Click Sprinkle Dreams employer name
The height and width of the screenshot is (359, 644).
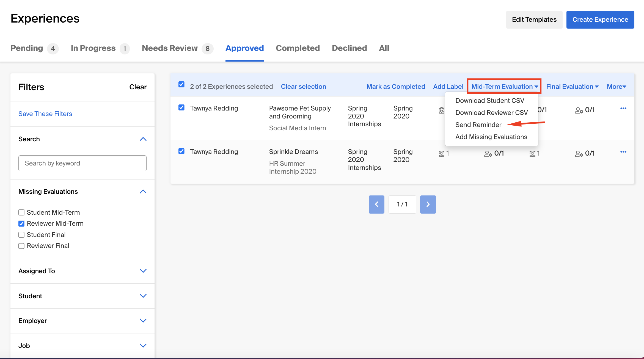pos(293,152)
